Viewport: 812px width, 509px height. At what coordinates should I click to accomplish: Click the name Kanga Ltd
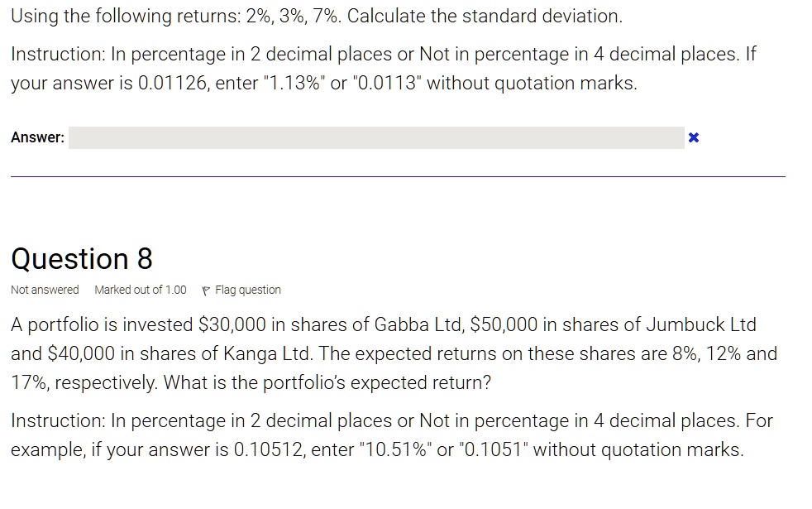pyautogui.click(x=267, y=353)
